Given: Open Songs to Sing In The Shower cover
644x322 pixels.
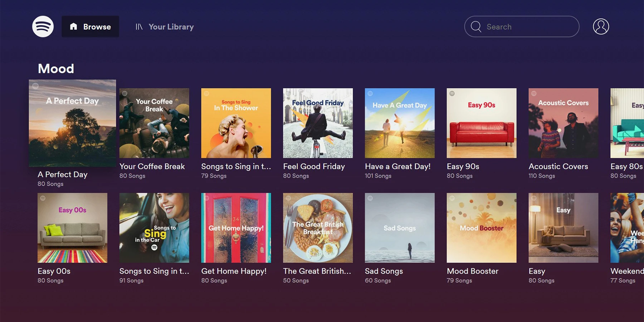Looking at the screenshot, I should pyautogui.click(x=236, y=123).
